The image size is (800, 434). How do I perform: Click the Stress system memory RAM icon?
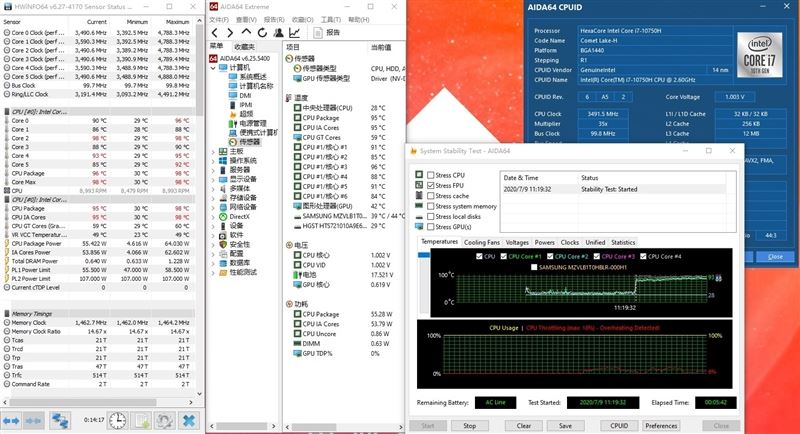419,206
